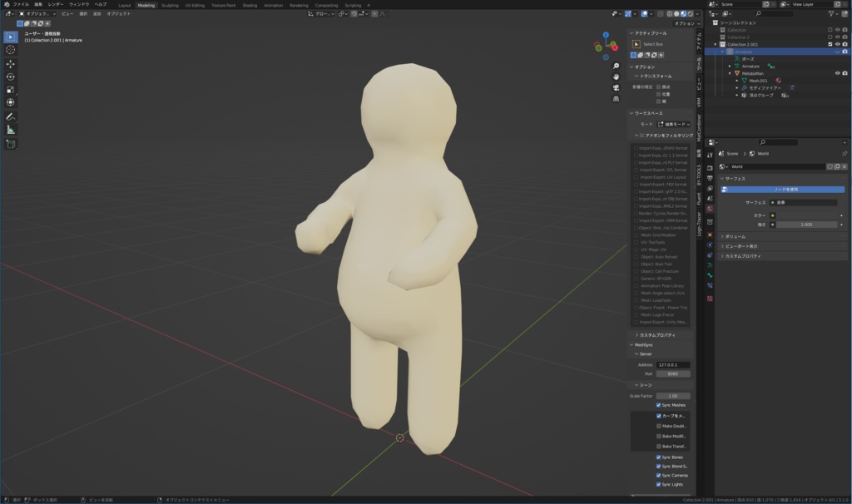Hide MetaboMan using its eye icon

pos(837,72)
